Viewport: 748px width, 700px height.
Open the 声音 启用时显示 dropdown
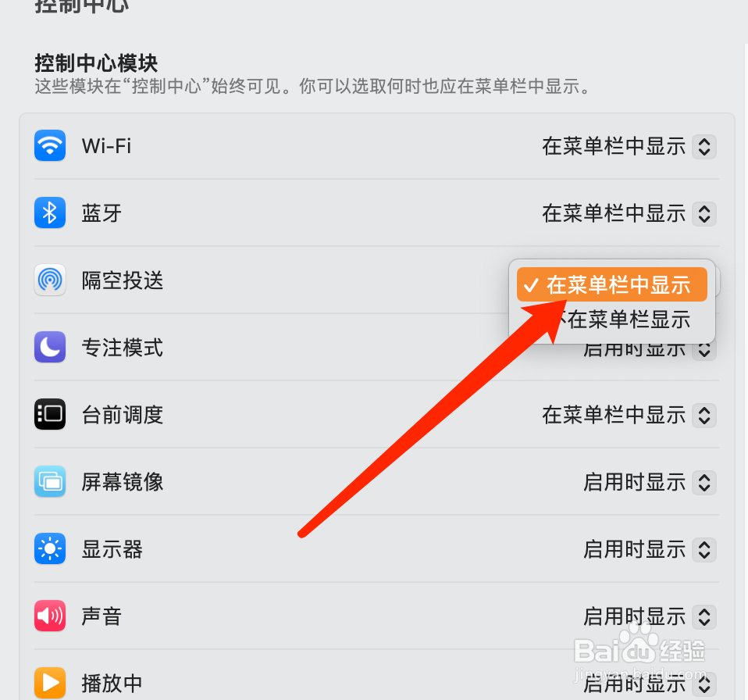(650, 616)
